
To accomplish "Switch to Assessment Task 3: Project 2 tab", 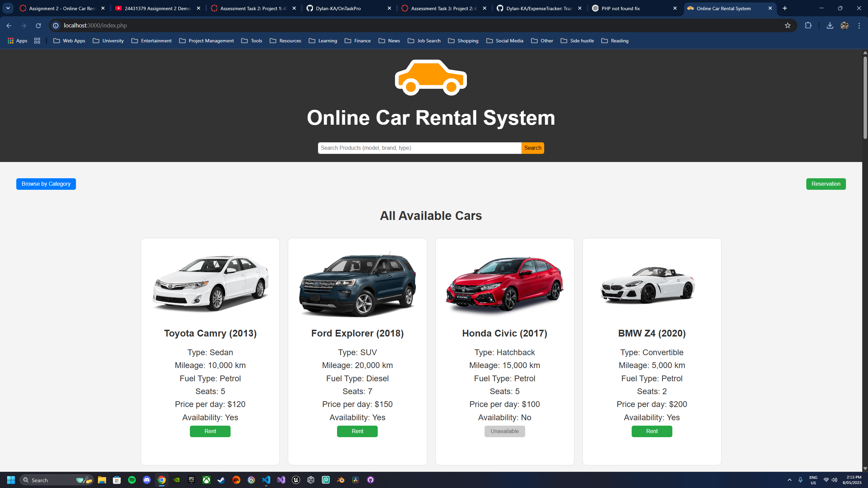I will click(444, 8).
